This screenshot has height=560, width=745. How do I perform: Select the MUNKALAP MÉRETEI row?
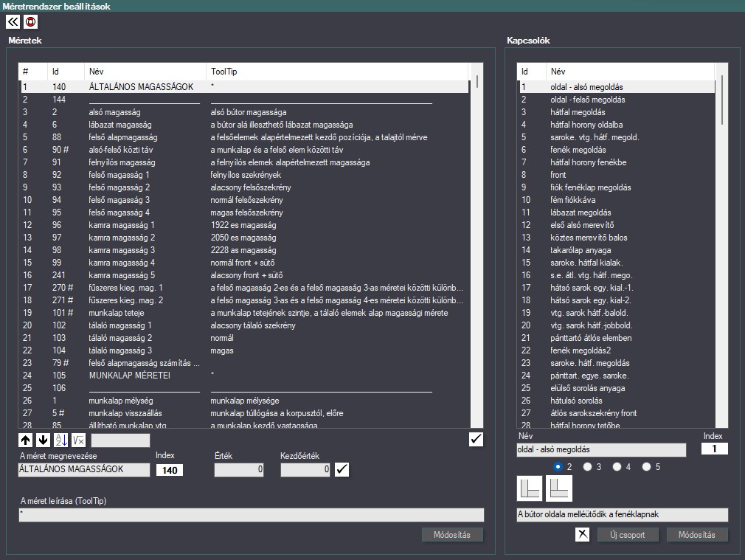click(243, 376)
